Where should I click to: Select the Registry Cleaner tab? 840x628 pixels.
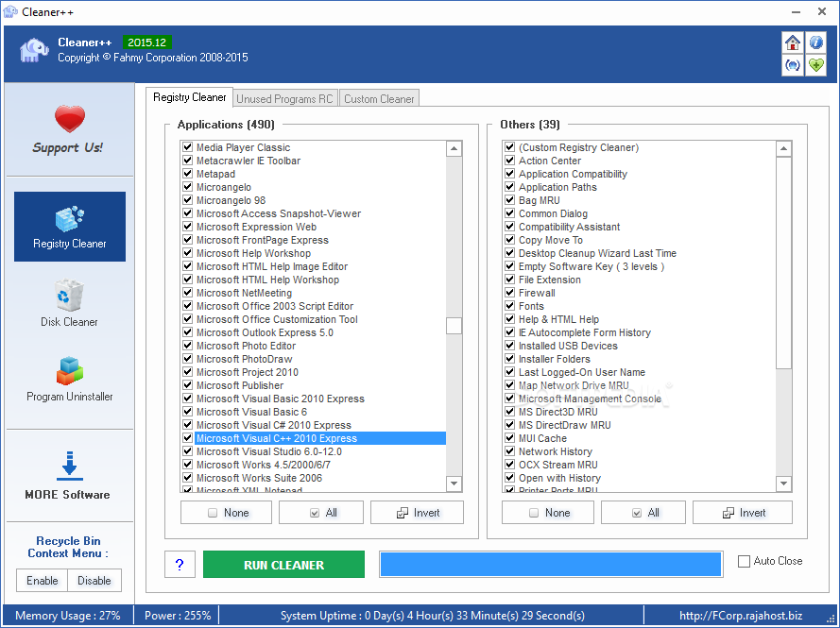190,97
